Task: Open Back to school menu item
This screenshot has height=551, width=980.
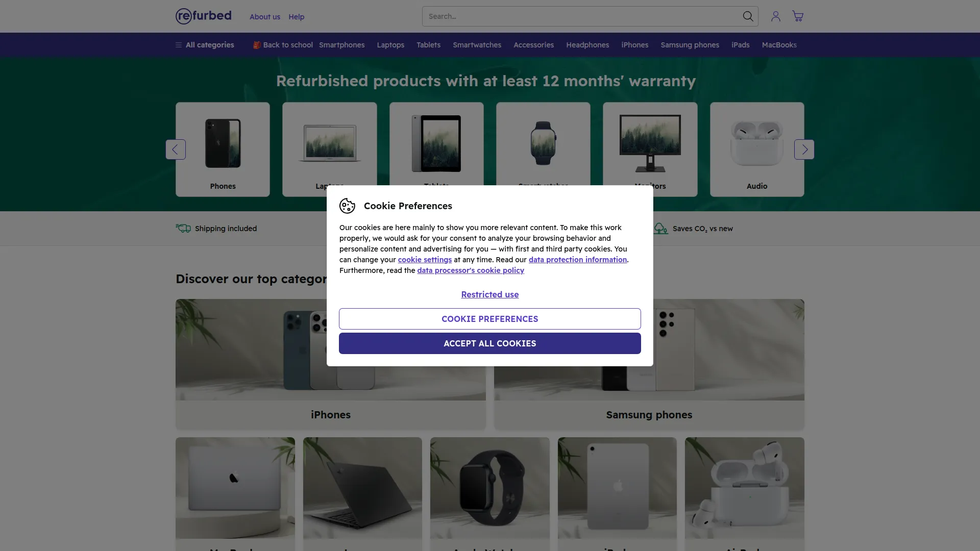Action: [283, 45]
